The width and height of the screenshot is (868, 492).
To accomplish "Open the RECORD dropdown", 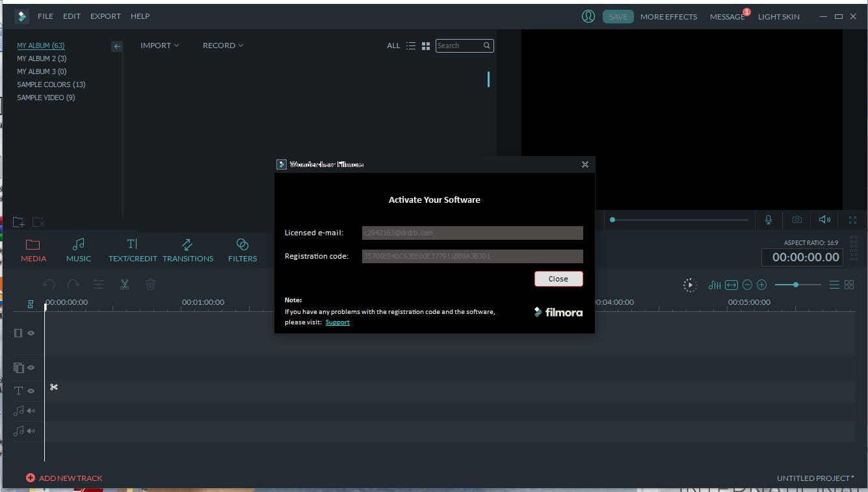I will click(223, 45).
